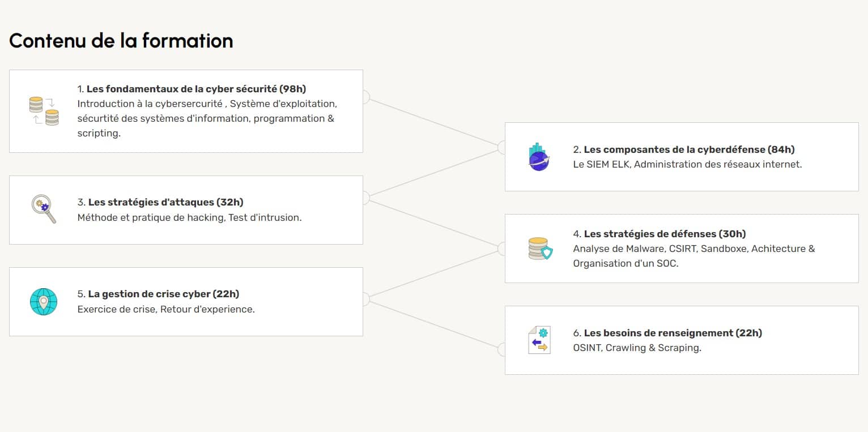The height and width of the screenshot is (432, 868).
Task: Open "Les fondamentaux de la cyber sécurité" title
Action: 196,89
